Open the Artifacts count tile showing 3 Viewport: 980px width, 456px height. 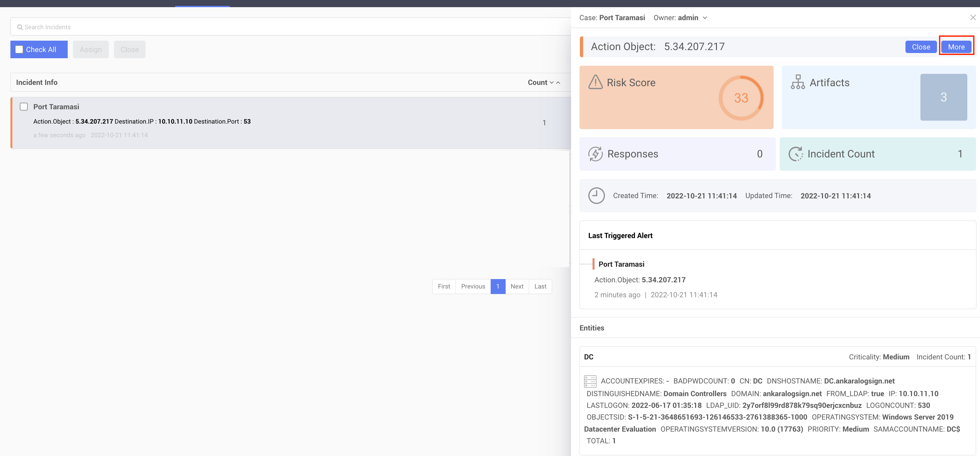[x=944, y=97]
